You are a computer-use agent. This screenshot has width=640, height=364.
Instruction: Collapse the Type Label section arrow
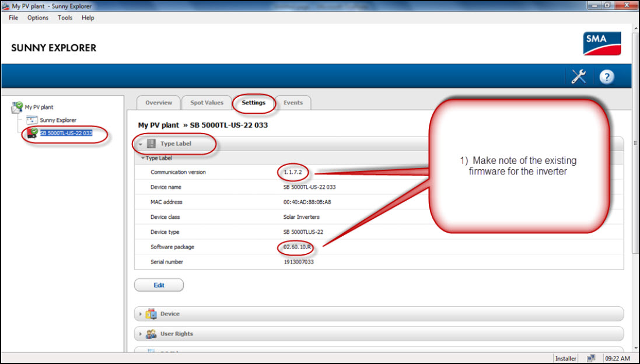(x=140, y=144)
